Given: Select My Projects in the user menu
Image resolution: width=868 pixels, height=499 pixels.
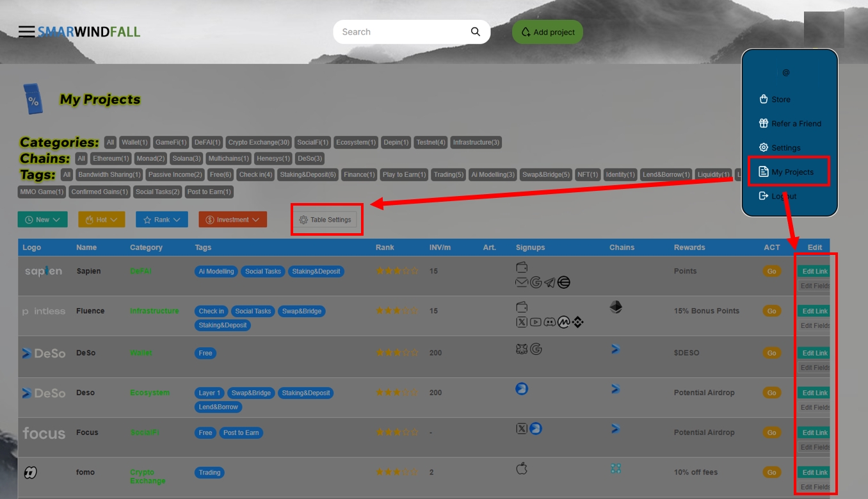Looking at the screenshot, I should (786, 172).
